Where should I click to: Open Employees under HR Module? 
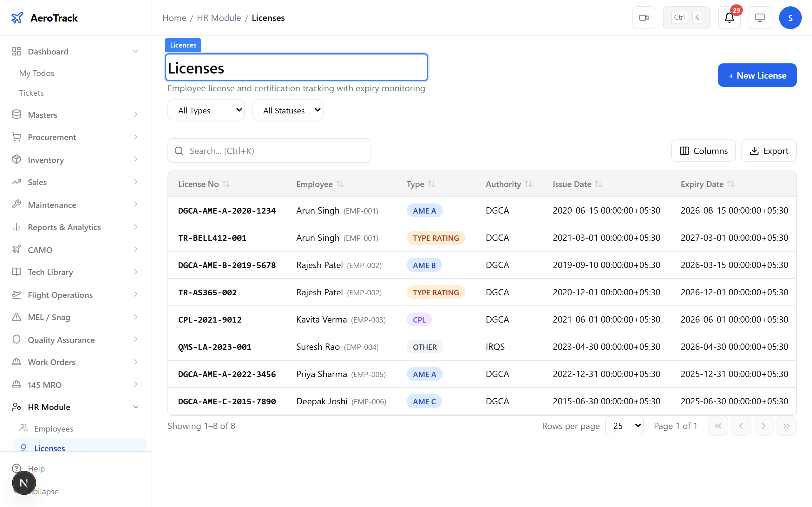(x=54, y=428)
